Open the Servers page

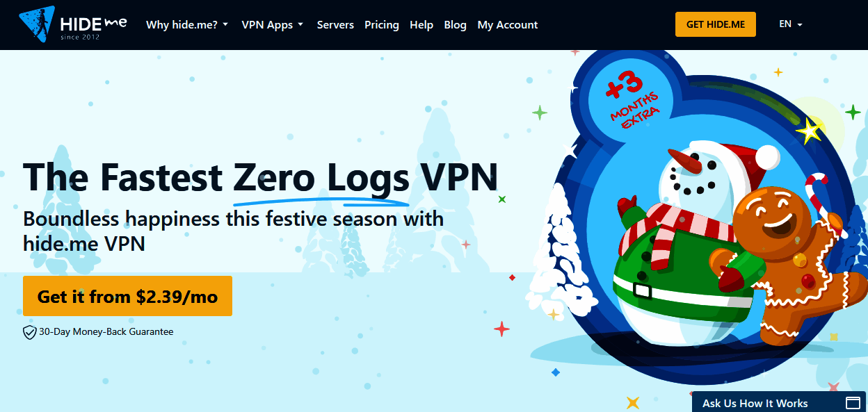pos(335,24)
